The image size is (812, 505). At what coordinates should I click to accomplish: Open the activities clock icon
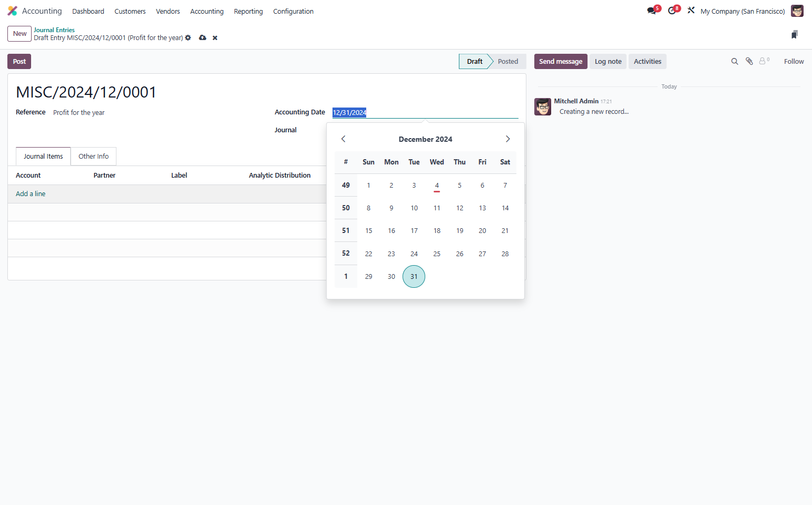click(673, 11)
